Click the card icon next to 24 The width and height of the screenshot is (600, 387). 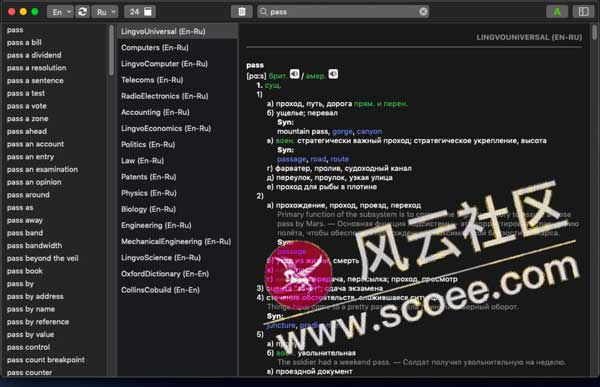[x=148, y=12]
